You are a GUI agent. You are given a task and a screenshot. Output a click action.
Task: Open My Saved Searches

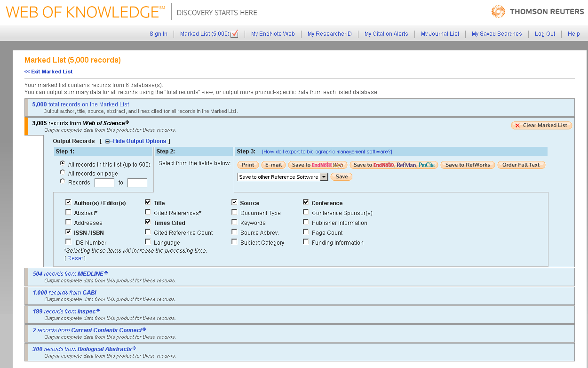497,34
